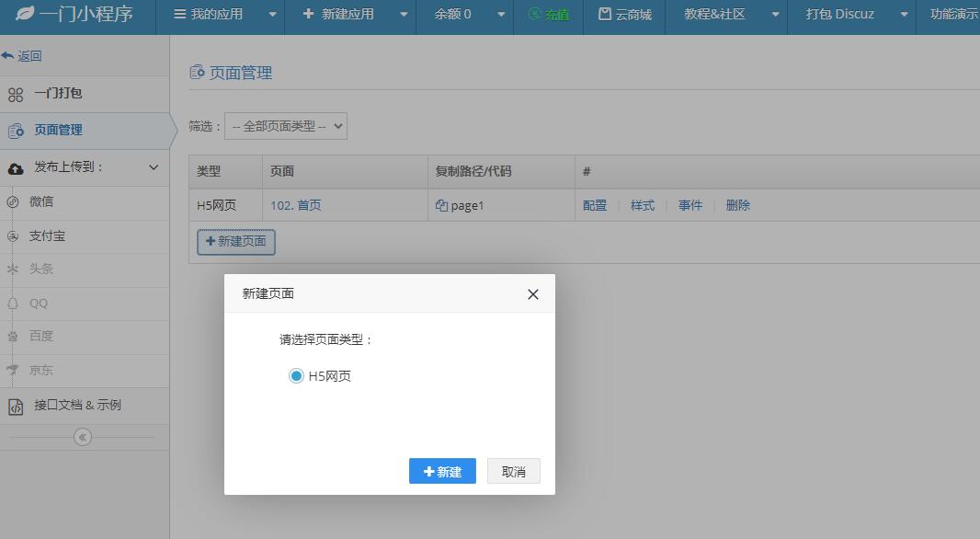Viewport: 980px width, 539px height.
Task: Click the QQ penguin icon
Action: [13, 304]
